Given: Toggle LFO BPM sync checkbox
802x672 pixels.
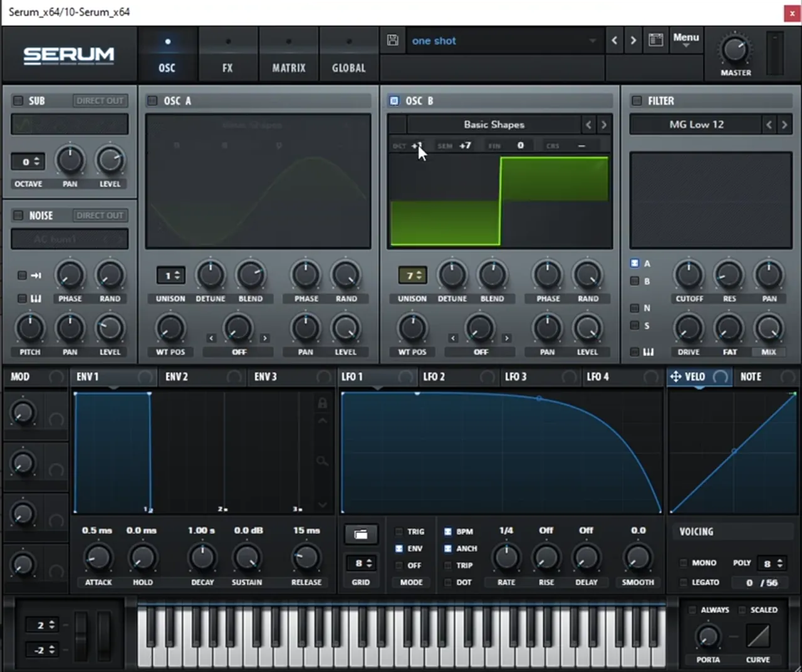Looking at the screenshot, I should (x=448, y=531).
